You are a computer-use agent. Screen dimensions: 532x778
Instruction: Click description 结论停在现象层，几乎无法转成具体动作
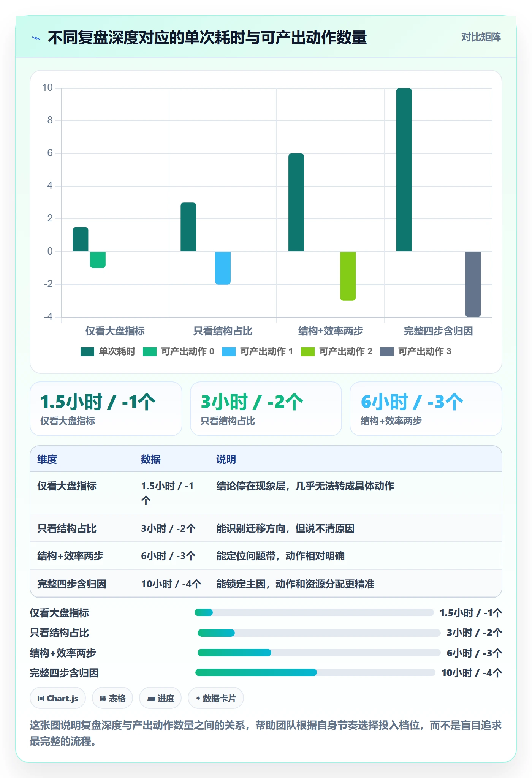pos(305,486)
